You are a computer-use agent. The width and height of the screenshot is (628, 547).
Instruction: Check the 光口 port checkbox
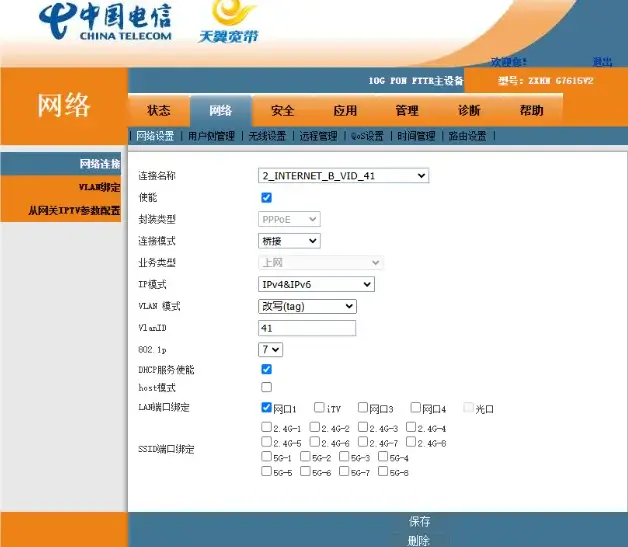click(468, 407)
